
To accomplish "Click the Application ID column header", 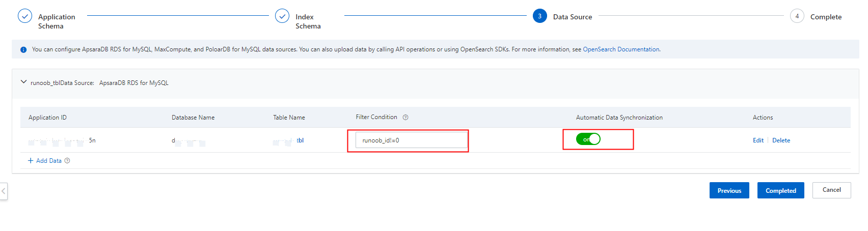I will (x=47, y=118).
